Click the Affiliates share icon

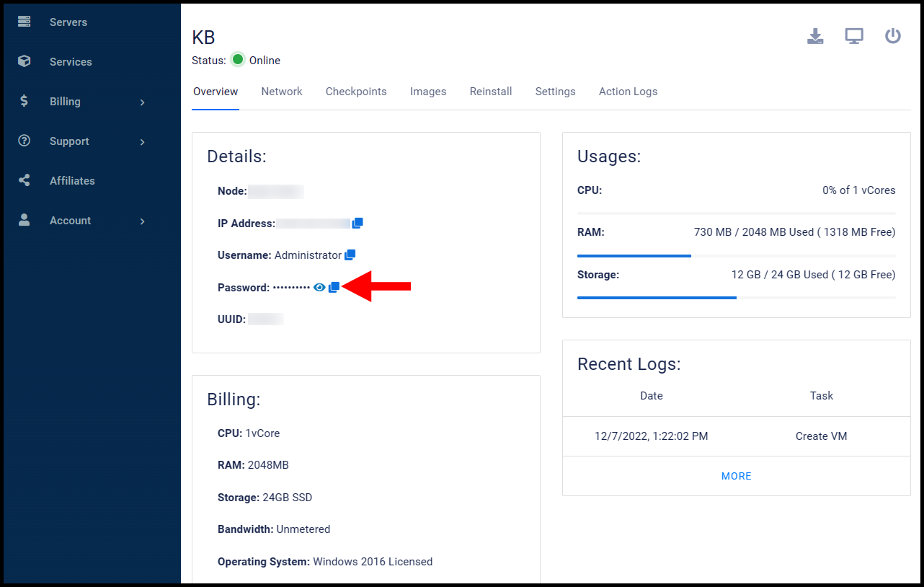click(25, 181)
